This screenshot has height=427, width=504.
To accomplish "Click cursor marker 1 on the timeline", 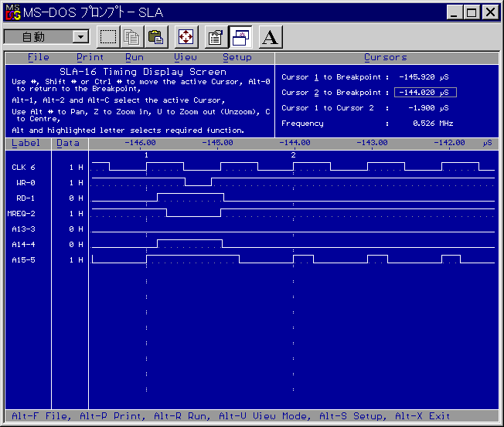I will pyautogui.click(x=146, y=155).
